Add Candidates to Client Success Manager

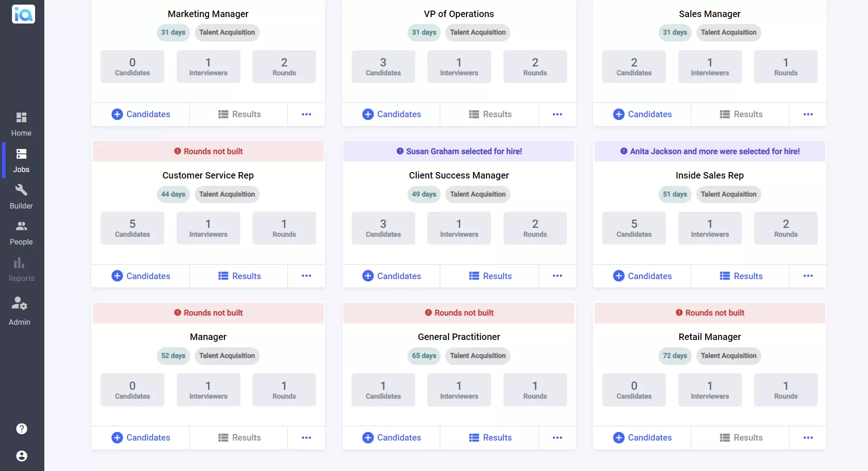(x=391, y=276)
